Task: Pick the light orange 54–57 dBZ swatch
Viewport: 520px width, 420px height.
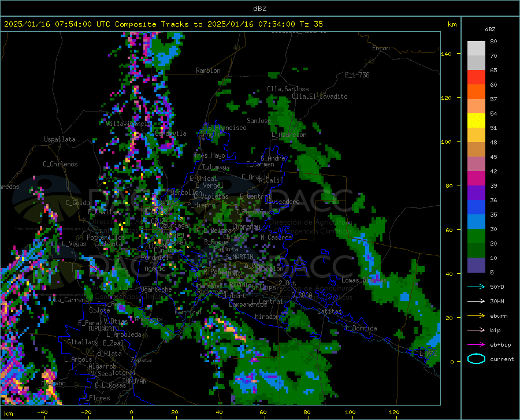Action: click(x=476, y=106)
